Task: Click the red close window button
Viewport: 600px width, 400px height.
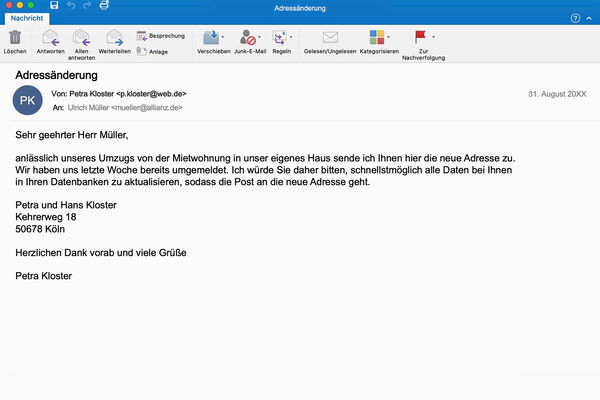Action: pos(9,5)
